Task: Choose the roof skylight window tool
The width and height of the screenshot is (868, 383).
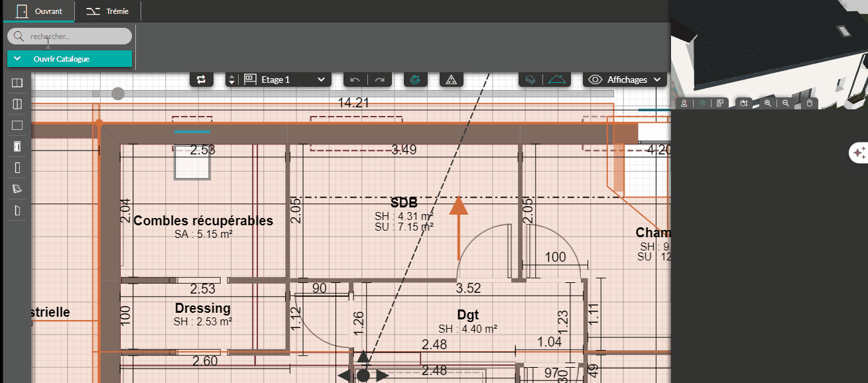Action: 17,189
